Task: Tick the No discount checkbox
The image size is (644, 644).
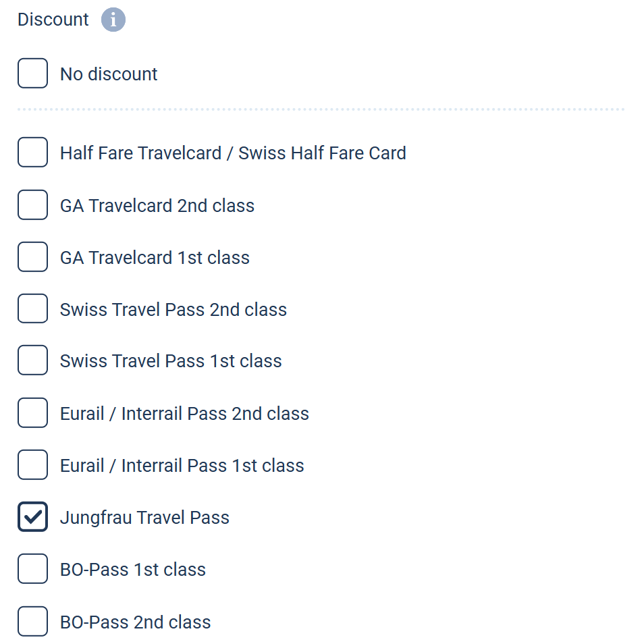Action: (32, 74)
